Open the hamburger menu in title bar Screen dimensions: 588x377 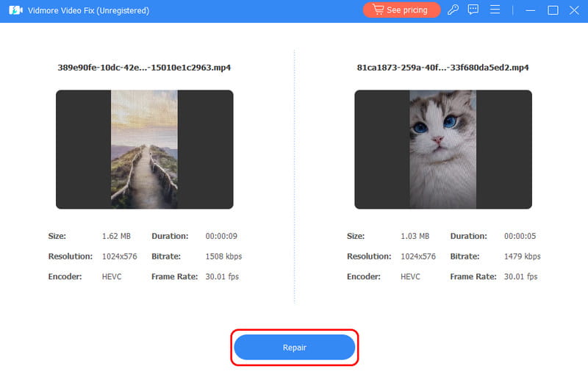[495, 10]
